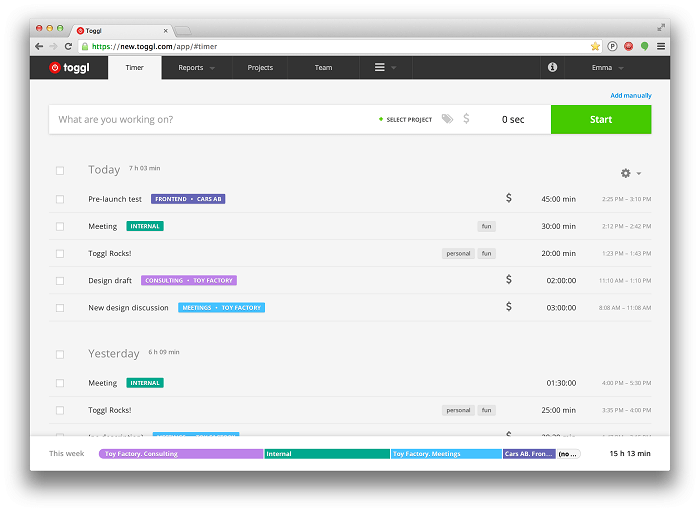Click the 'fun' tag on Today's Meeting
The image size is (700, 512).
click(486, 226)
